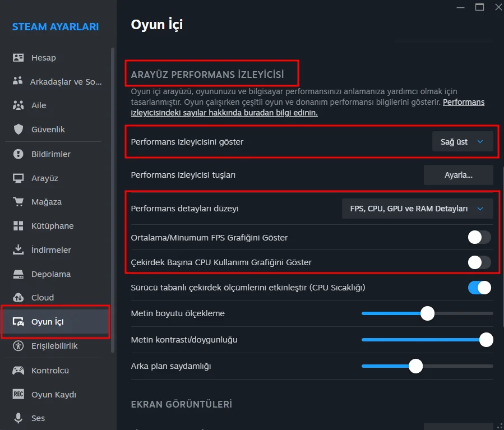504x430 pixels.
Task: Click the Metin boyutu ölçekleme slider handle
Action: (x=427, y=313)
